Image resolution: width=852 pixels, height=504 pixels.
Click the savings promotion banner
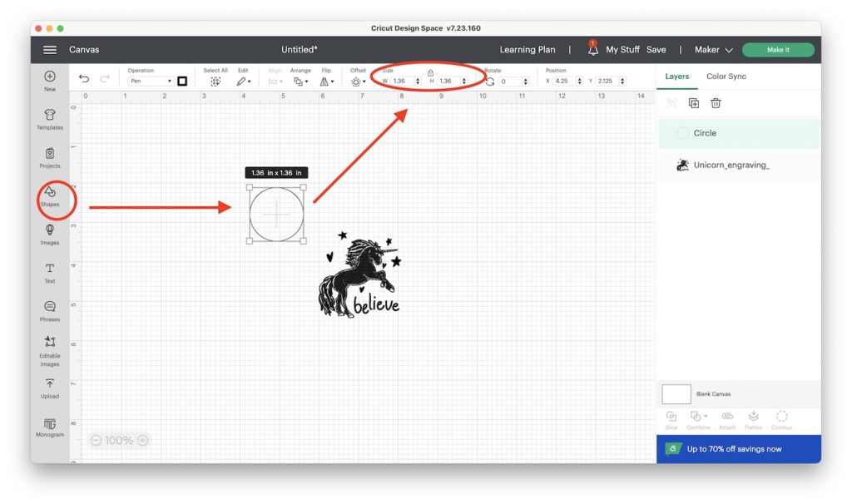[x=739, y=448]
